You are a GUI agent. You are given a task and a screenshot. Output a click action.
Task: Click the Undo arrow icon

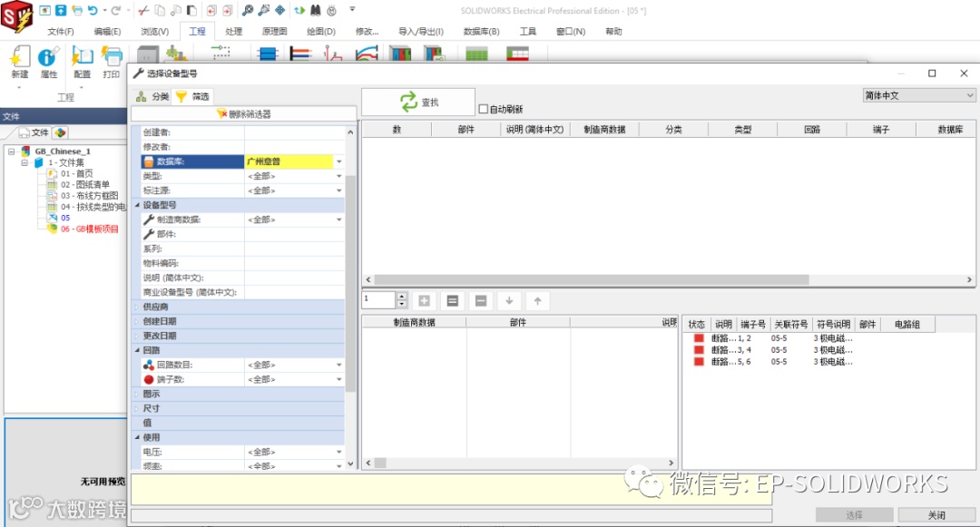point(93,10)
